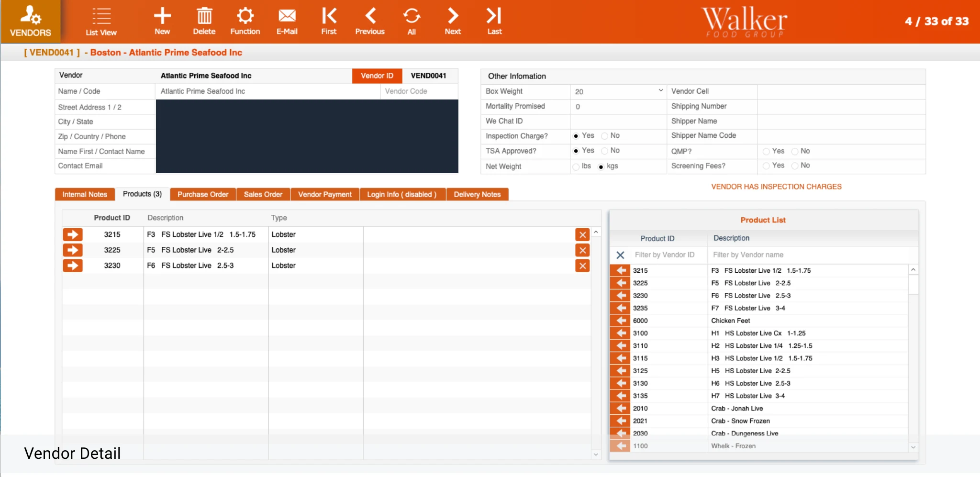This screenshot has width=980, height=477.
Task: Add product 3235 with left arrow
Action: click(621, 308)
